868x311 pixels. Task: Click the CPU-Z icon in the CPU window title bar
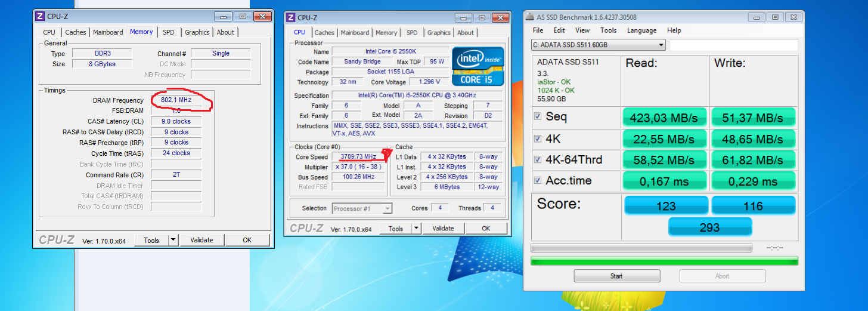click(x=290, y=17)
